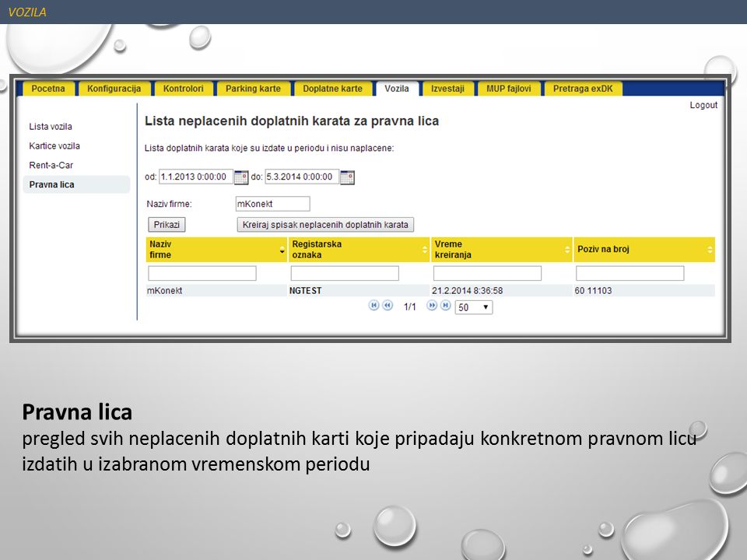Sort table by Vreme kreiranja column arrow
Screen dimensions: 747x560
click(x=567, y=250)
